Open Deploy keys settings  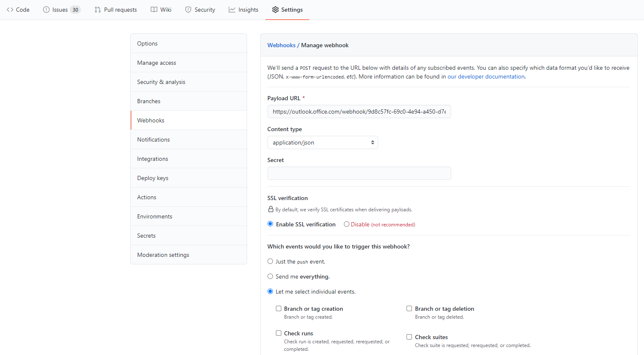[189, 178]
